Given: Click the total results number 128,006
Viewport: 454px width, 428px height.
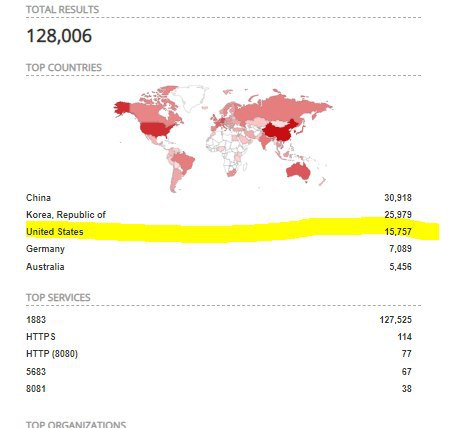Looking at the screenshot, I should pyautogui.click(x=59, y=36).
